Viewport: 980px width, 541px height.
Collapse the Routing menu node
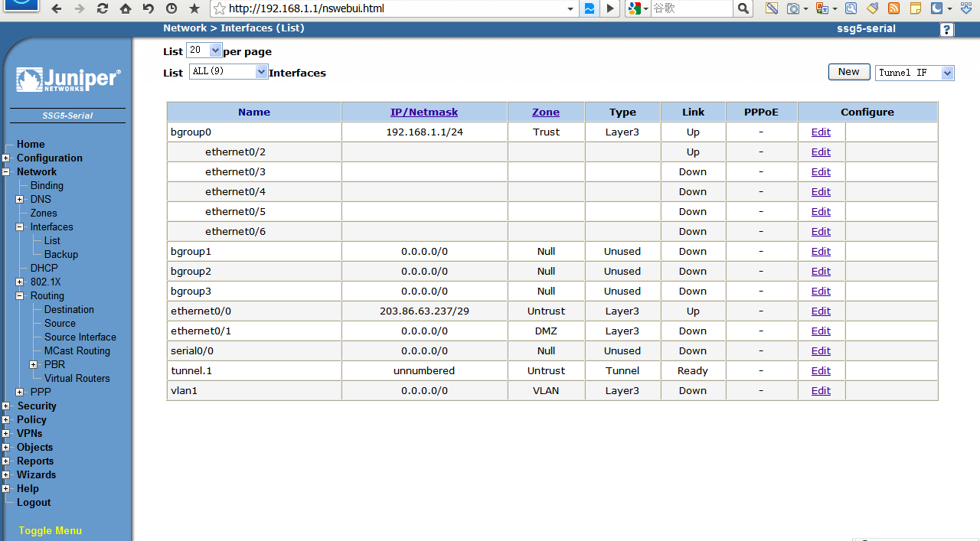pyautogui.click(x=20, y=296)
